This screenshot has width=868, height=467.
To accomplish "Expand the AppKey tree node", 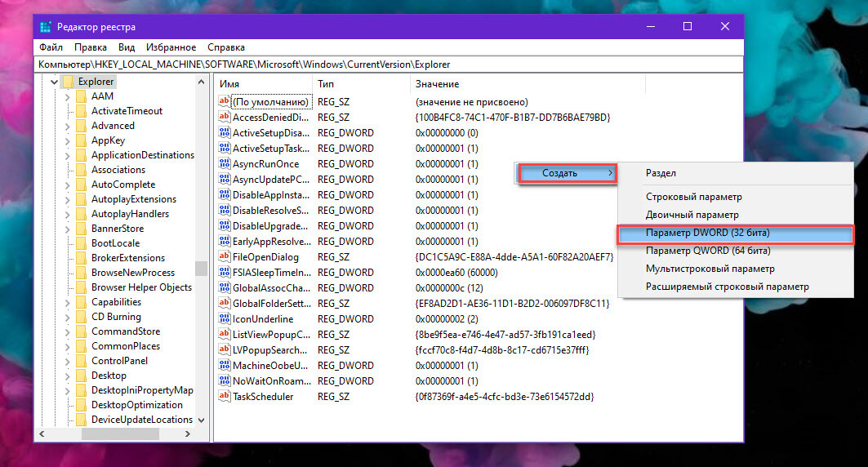I will click(68, 140).
